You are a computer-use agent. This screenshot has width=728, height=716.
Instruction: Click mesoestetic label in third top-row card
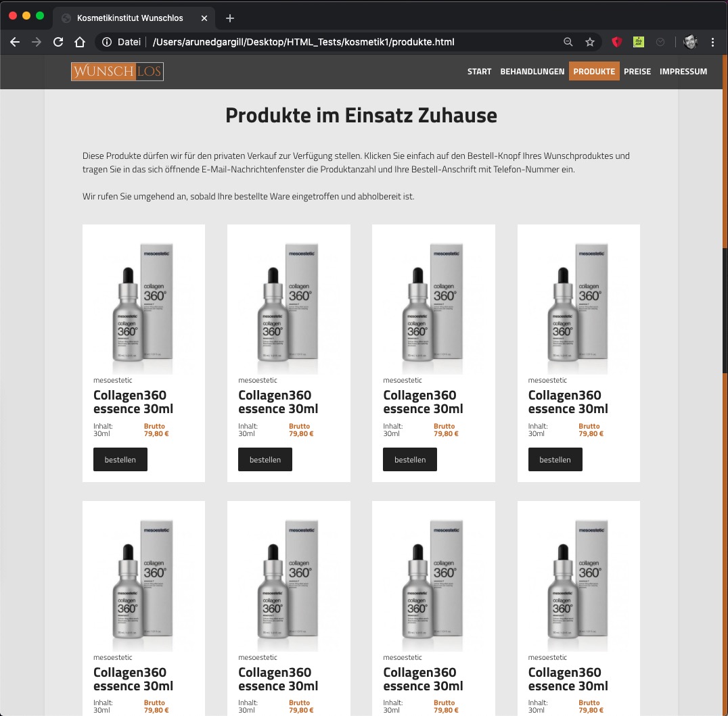pos(403,380)
